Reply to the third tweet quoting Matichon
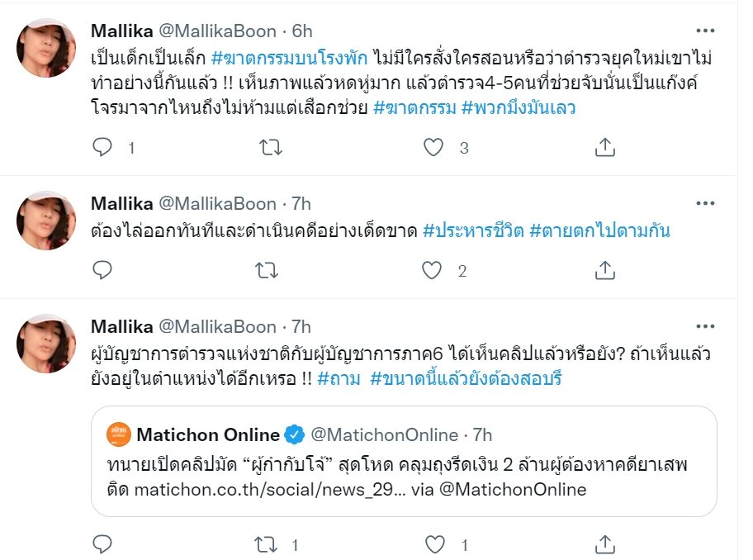The image size is (753, 560). click(102, 544)
